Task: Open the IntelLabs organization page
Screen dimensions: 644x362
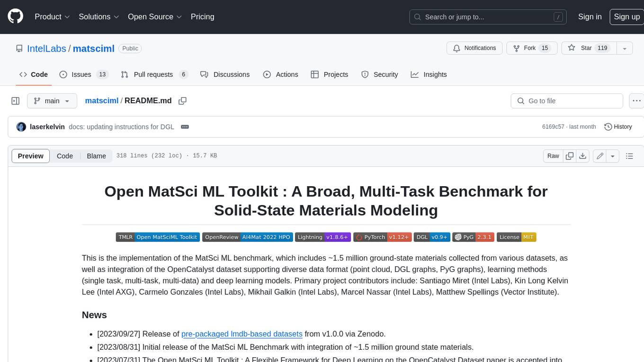Action: point(47,48)
